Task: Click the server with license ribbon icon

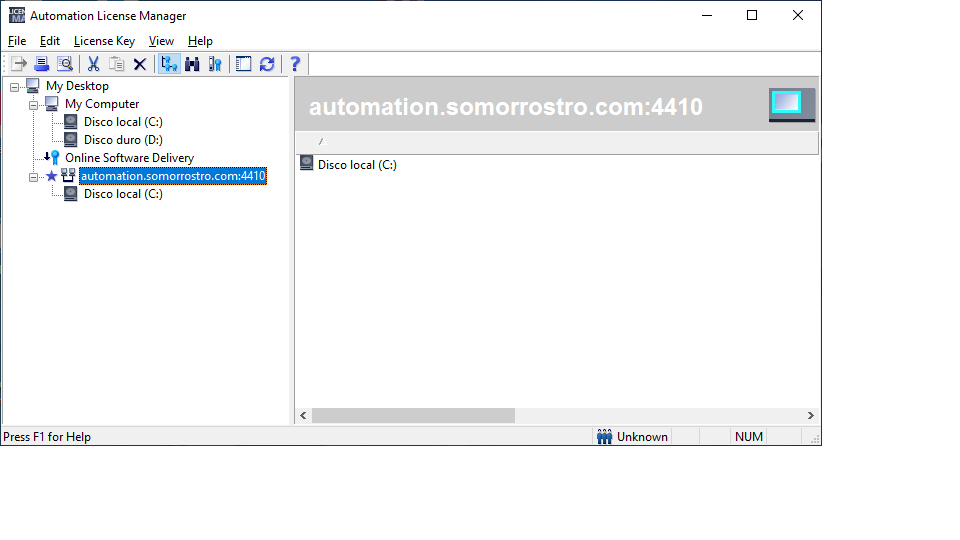Action: click(215, 64)
